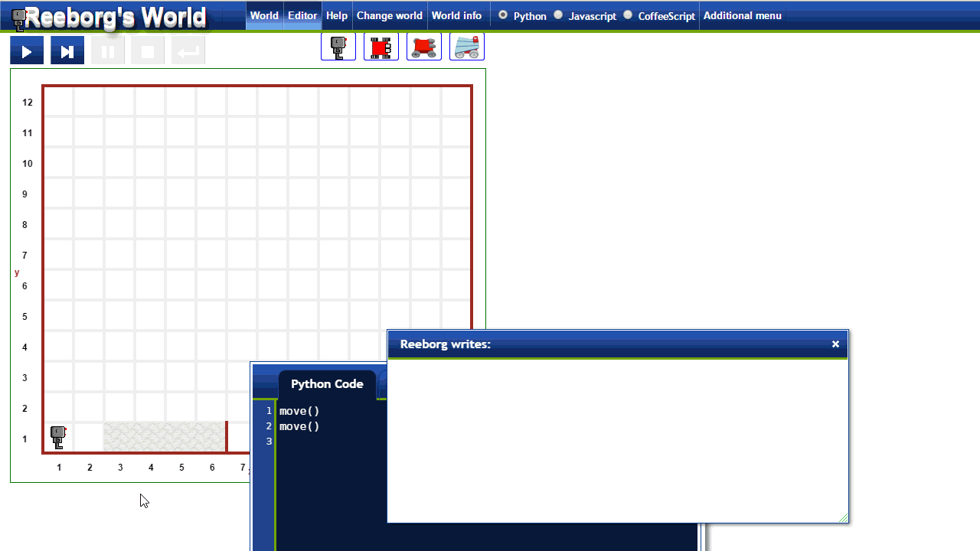Click the disabled pause button
The height and width of the screenshot is (551, 980).
click(108, 51)
